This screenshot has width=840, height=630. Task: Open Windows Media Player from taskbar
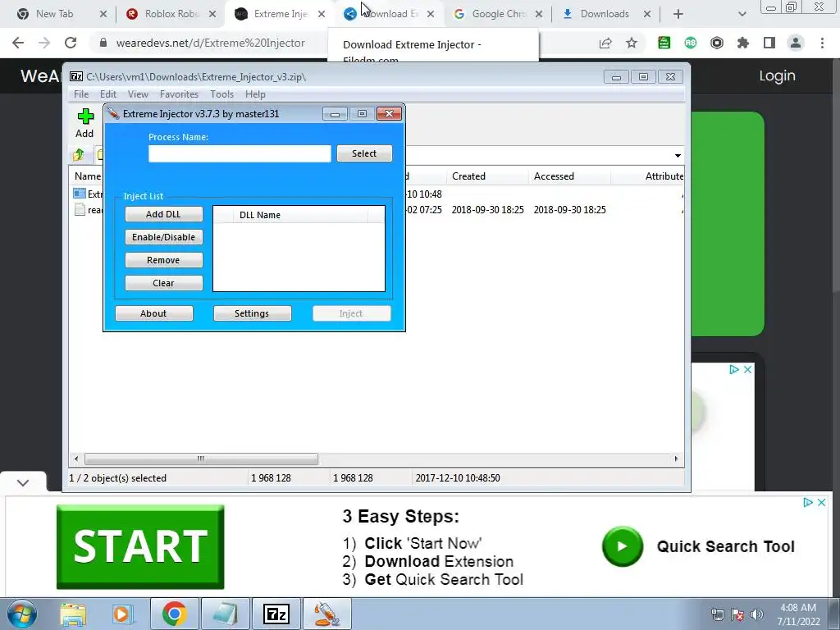tap(121, 614)
